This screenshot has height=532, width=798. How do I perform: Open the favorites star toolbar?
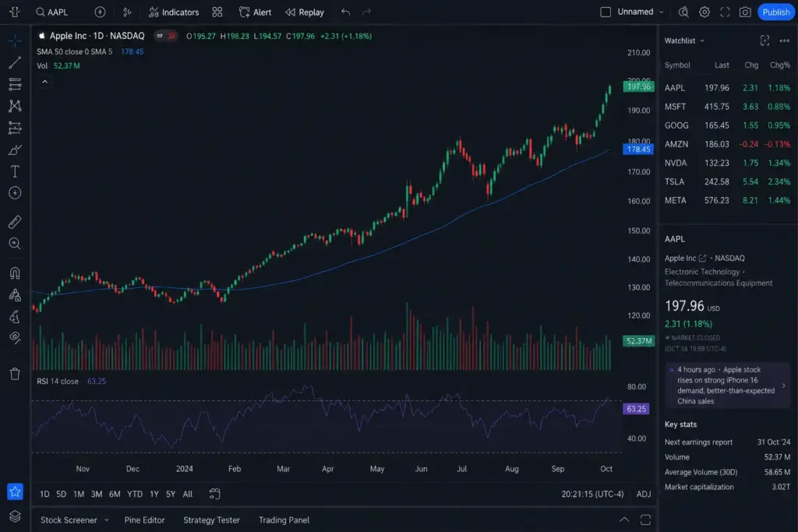pyautogui.click(x=15, y=491)
